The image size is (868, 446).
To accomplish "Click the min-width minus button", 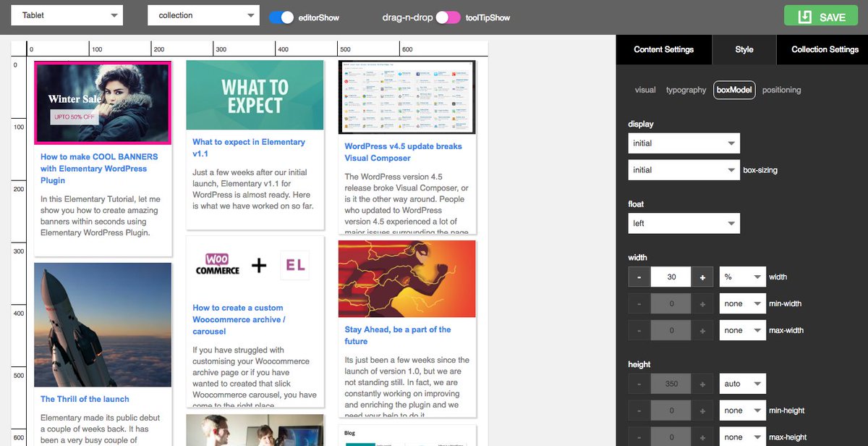I will pyautogui.click(x=639, y=304).
